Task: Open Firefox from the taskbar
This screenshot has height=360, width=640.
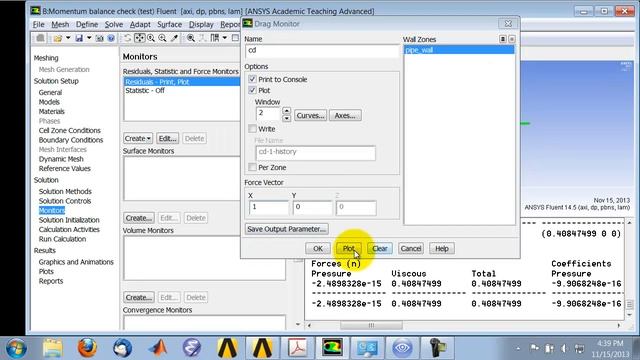Action: (x=87, y=348)
